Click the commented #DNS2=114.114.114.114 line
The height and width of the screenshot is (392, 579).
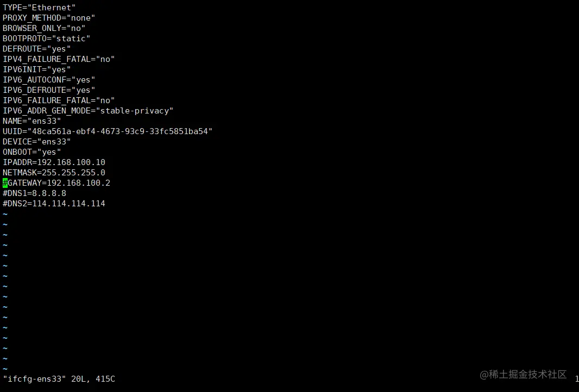54,204
